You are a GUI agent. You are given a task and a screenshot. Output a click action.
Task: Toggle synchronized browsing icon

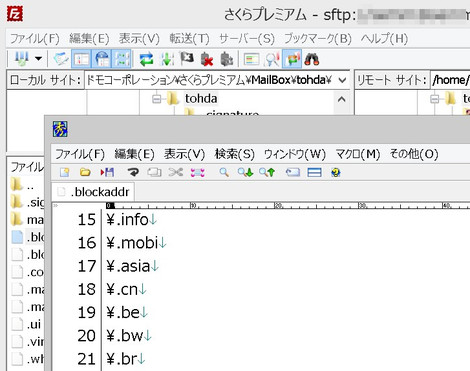click(292, 59)
